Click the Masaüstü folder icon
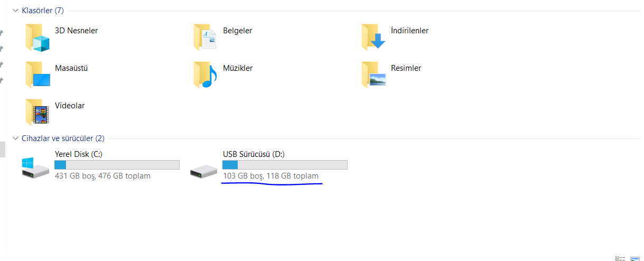 tap(37, 74)
